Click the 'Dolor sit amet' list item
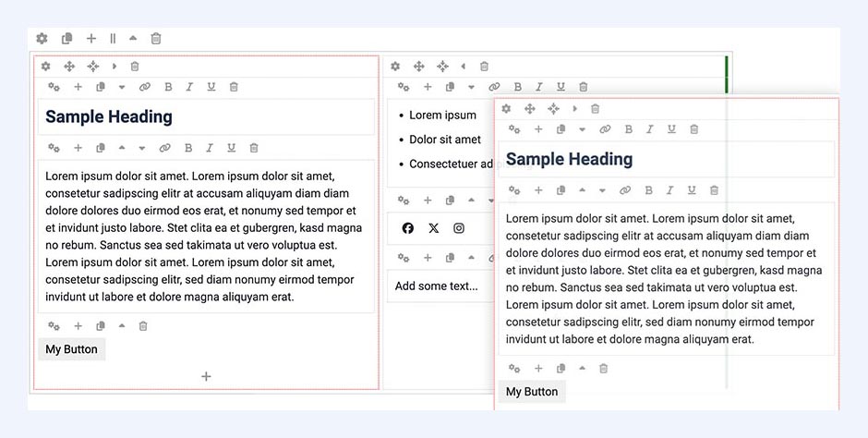 click(445, 140)
